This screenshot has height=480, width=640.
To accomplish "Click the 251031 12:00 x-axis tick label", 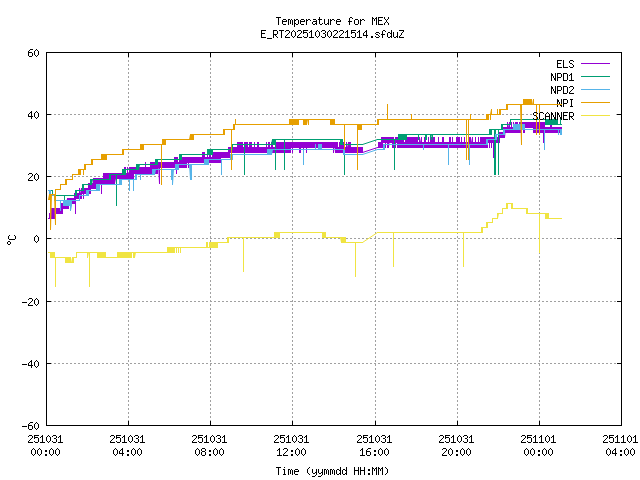I will click(x=292, y=445).
